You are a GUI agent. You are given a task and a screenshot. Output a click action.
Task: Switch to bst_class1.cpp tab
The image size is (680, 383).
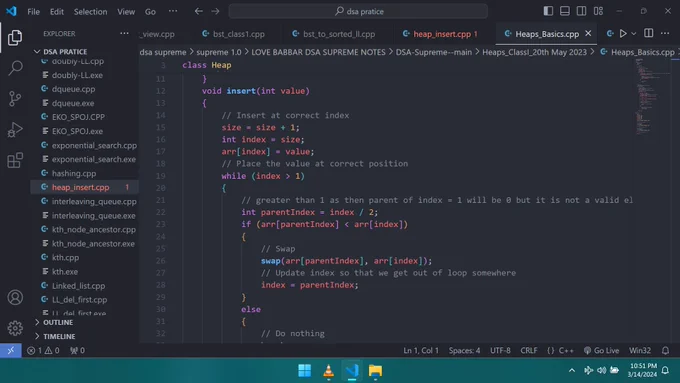[234, 34]
